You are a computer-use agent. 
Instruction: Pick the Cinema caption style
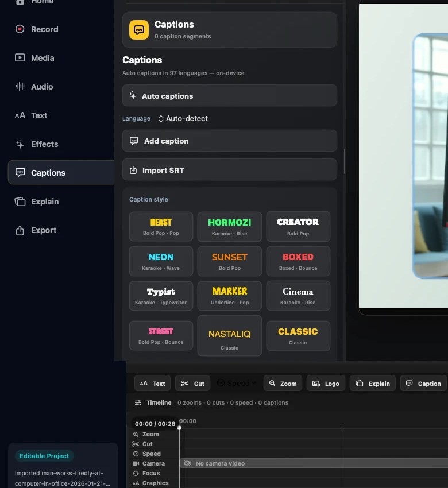pos(298,296)
